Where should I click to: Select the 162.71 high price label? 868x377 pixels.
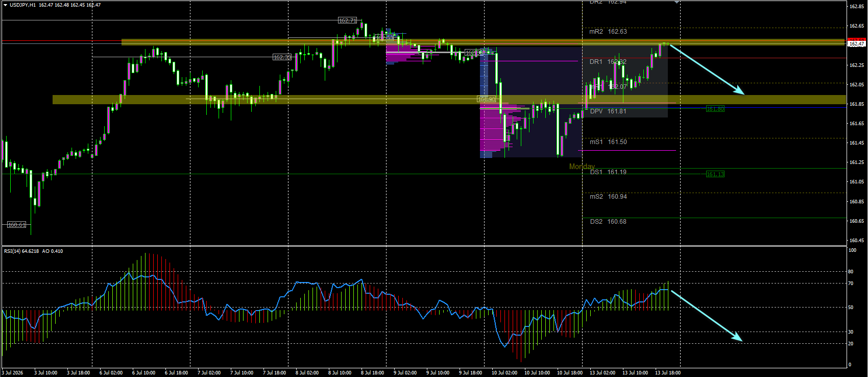click(347, 20)
